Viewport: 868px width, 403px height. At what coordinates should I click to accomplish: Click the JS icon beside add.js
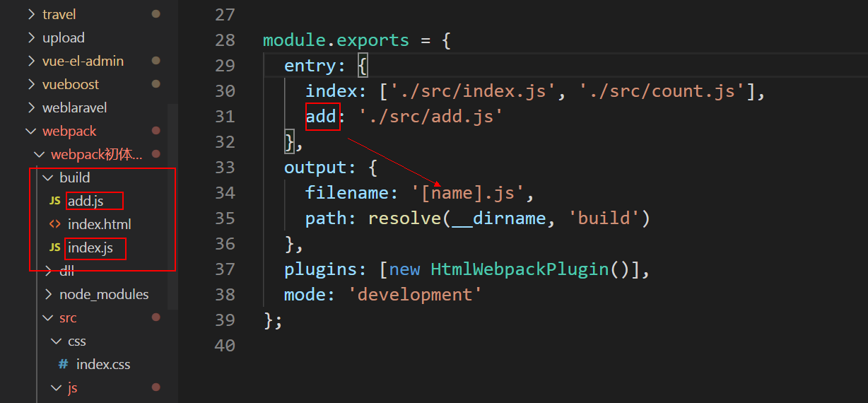click(54, 201)
